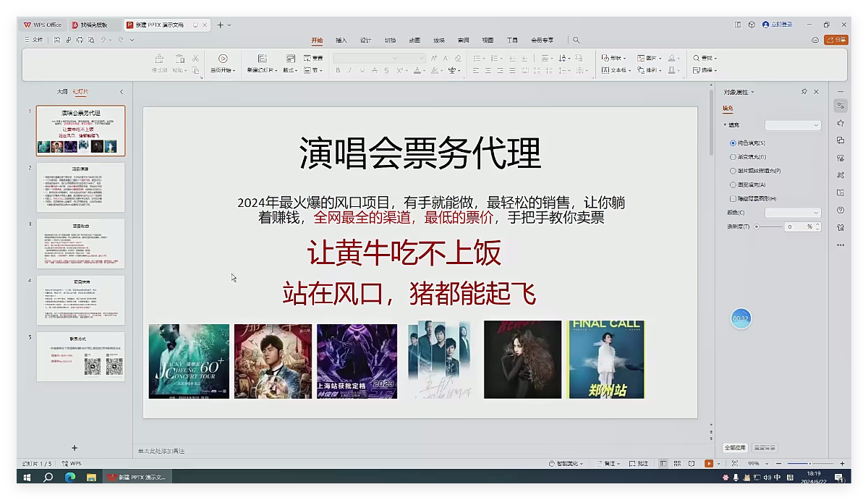Open the find (查找) dropdown
The image size is (868, 500).
tap(705, 58)
